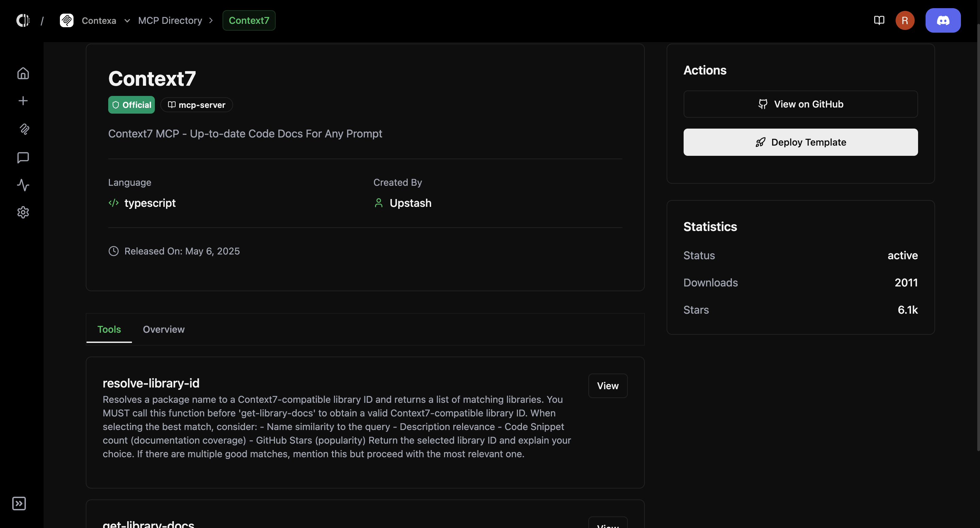Click the View on GitHub button
This screenshot has height=528, width=980.
pyautogui.click(x=800, y=104)
